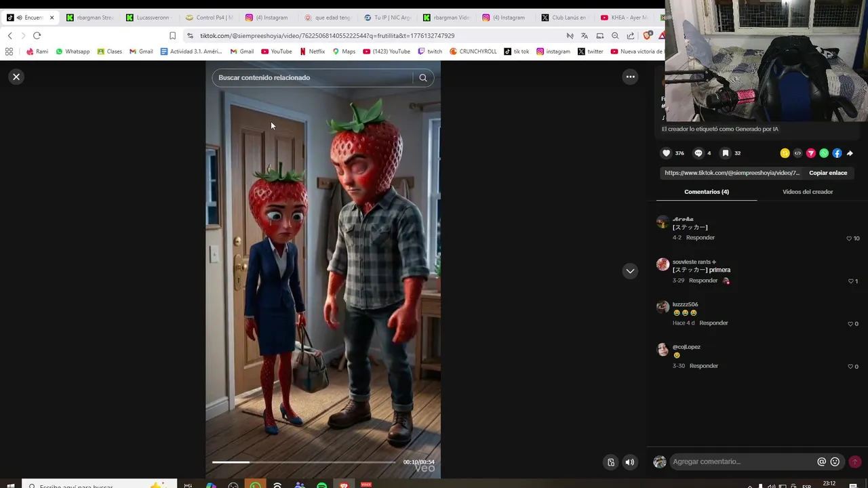Viewport: 868px width, 488px height.
Task: Open more share options arrow
Action: [x=850, y=153]
